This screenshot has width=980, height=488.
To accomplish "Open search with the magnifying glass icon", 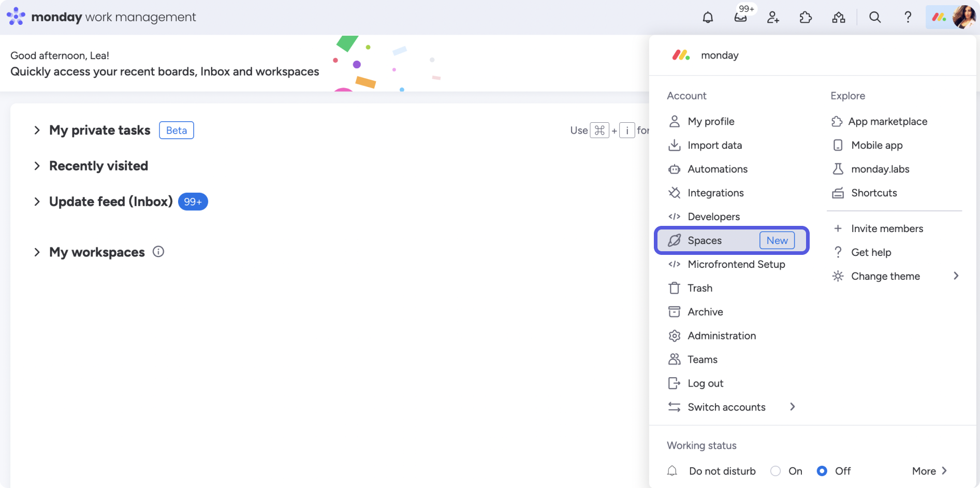I will (x=875, y=17).
